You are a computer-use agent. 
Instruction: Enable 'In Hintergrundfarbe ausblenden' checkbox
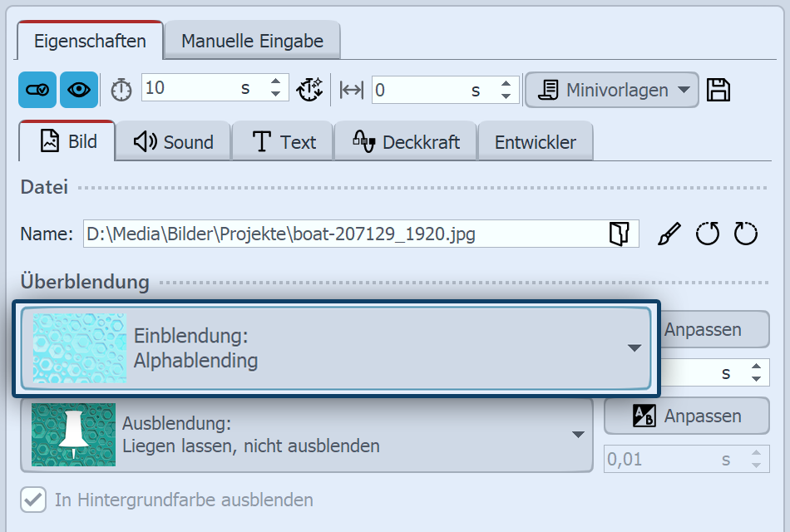point(32,500)
